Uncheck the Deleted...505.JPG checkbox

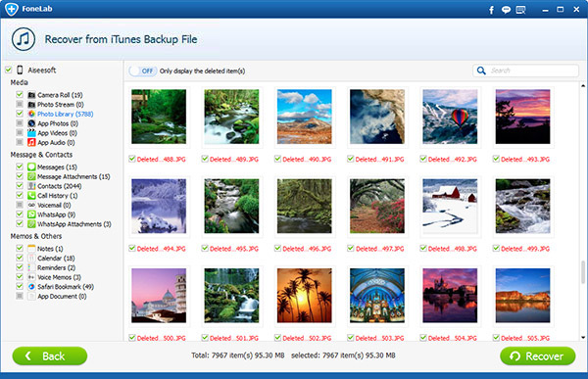click(496, 338)
